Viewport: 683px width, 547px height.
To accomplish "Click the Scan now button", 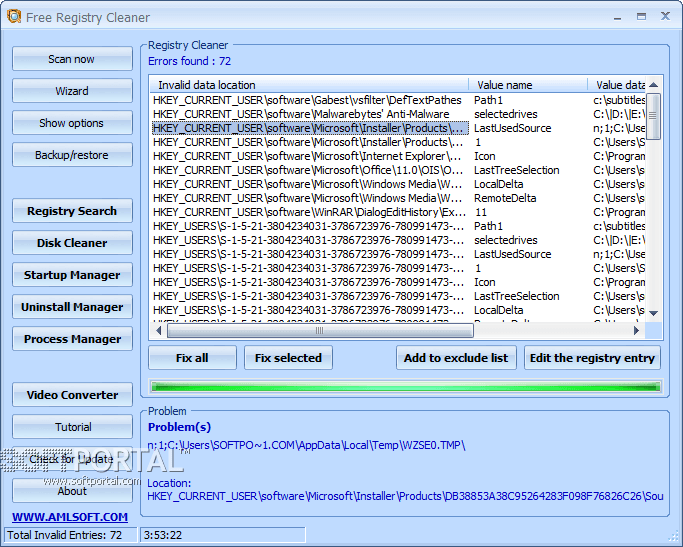I will [72, 59].
